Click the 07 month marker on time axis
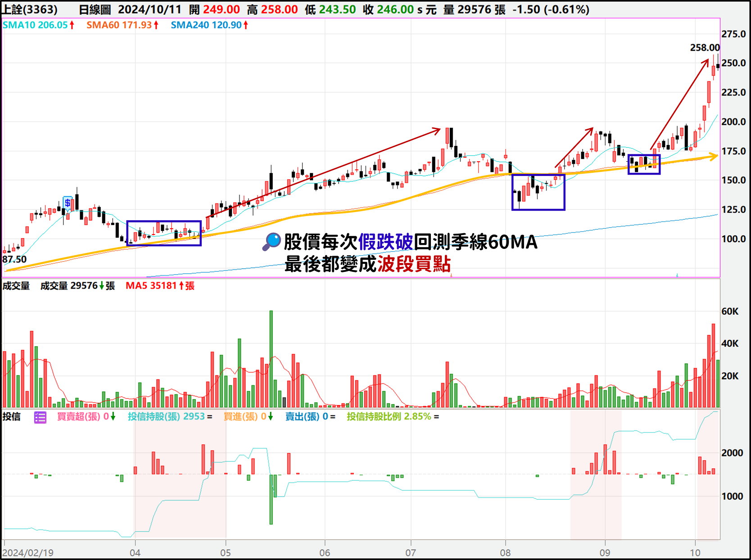Screen dimensions: 751x560 (x=411, y=553)
